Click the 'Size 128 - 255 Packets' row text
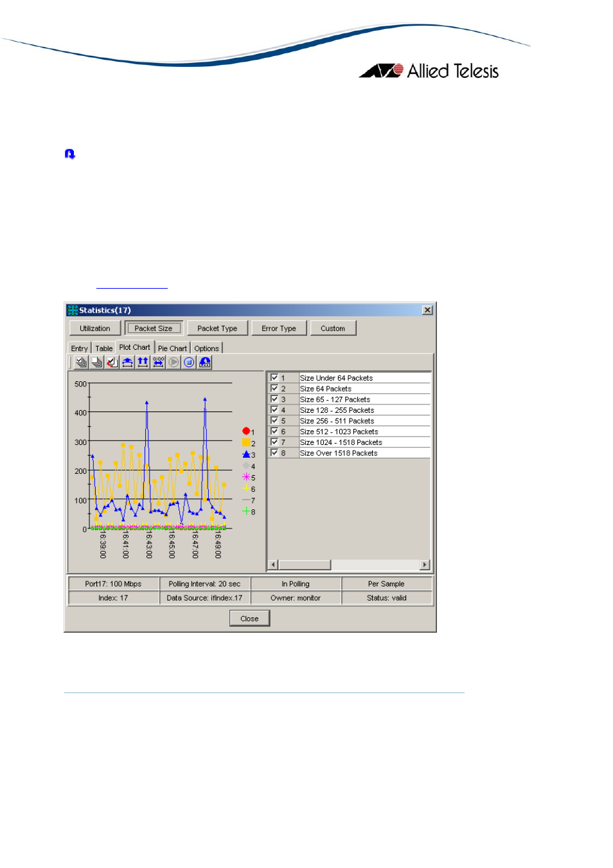This screenshot has width=613, height=868. (337, 410)
